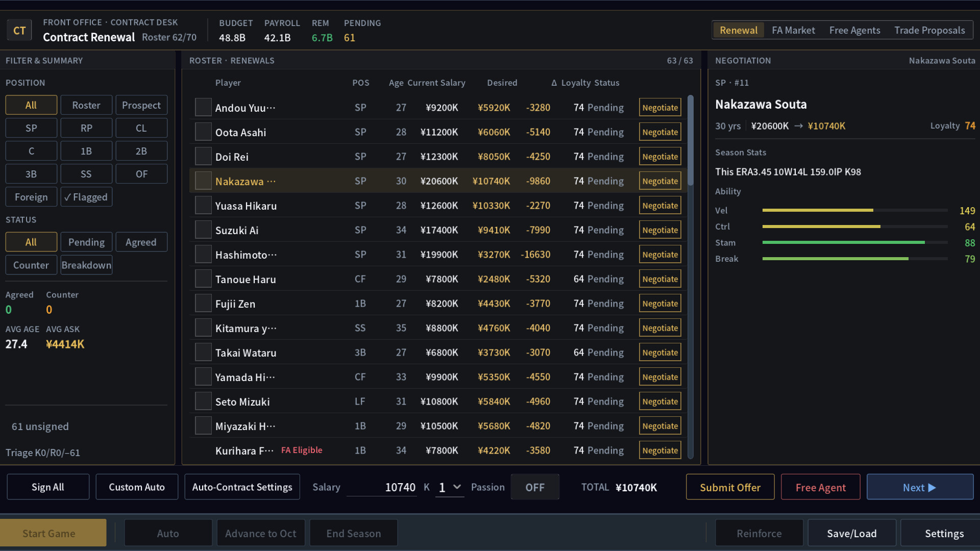Check Yuasa Hikaru's selection box
The height and width of the screenshot is (551, 980).
pyautogui.click(x=203, y=206)
